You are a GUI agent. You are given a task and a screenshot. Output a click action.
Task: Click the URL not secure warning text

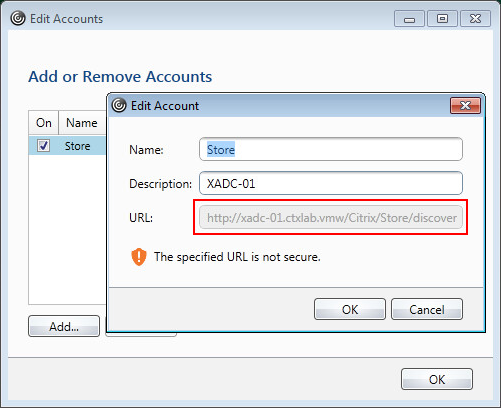tap(237, 257)
